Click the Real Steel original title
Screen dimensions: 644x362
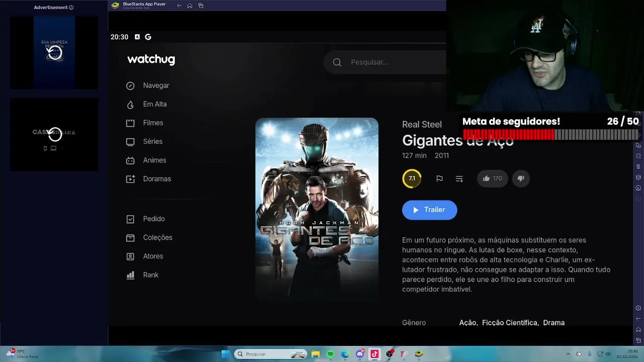tap(422, 124)
